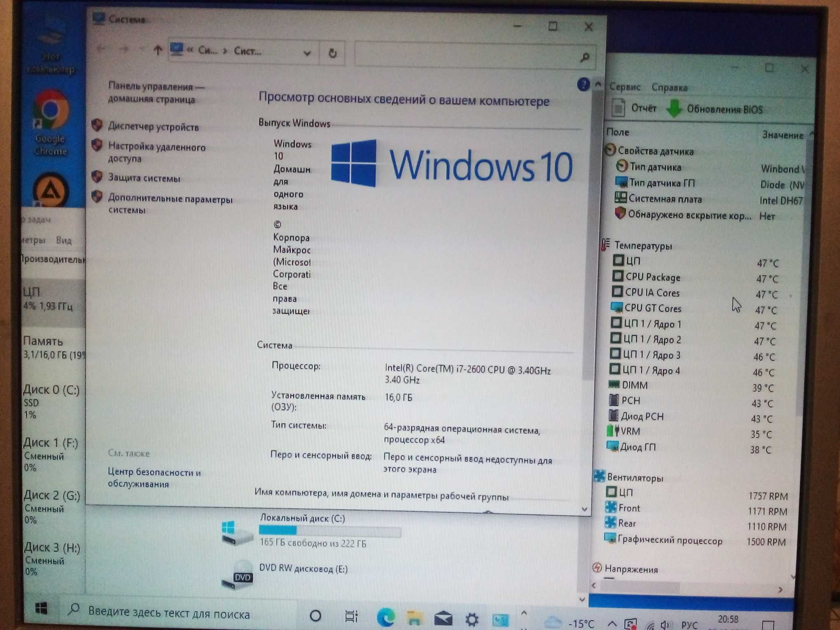Click the search magnifier icon in System window
Screen dimensions: 840x630
[585, 57]
